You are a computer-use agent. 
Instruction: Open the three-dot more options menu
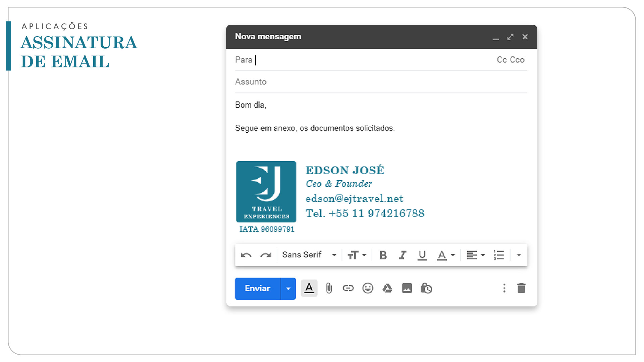(x=504, y=288)
